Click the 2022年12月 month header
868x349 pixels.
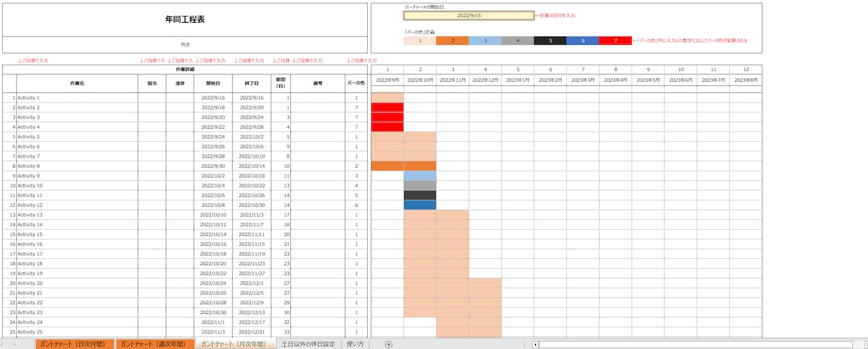coord(485,80)
